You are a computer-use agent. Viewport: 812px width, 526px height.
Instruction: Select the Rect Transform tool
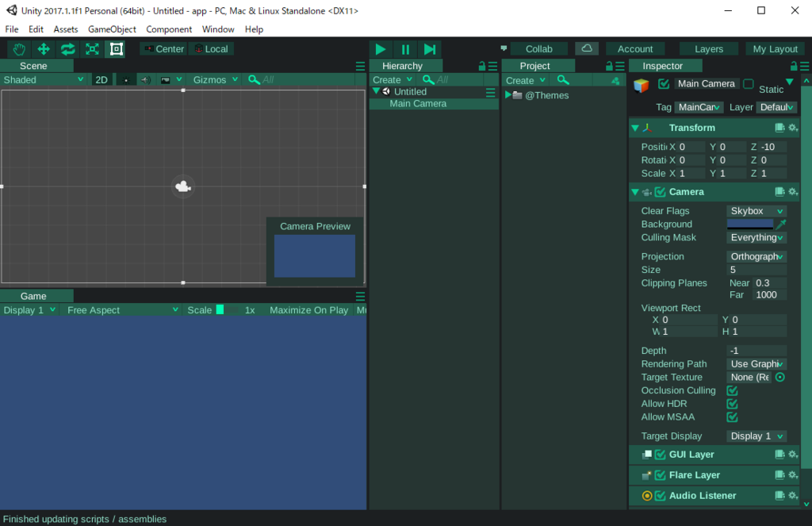coord(117,49)
